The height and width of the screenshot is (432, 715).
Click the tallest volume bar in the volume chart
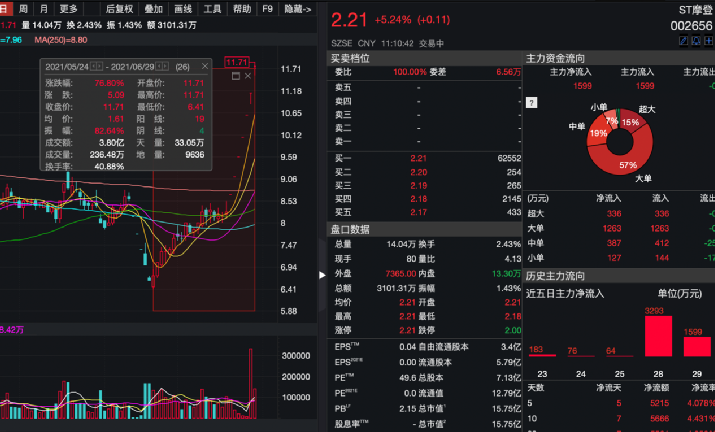click(250, 384)
